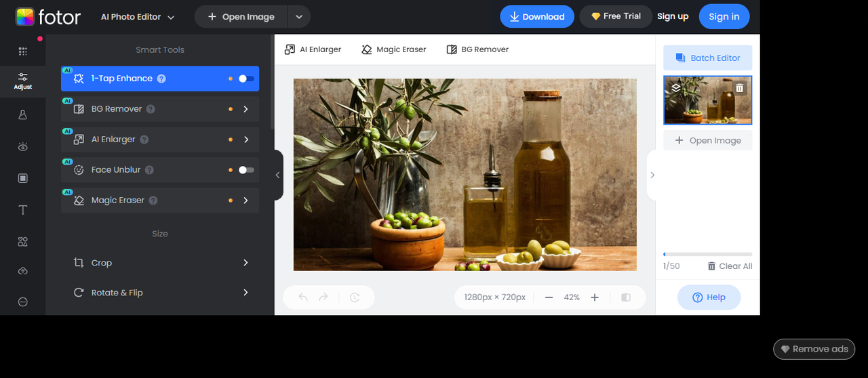The height and width of the screenshot is (378, 868).
Task: Click the 1-Tap Enhance help question mark
Action: pyautogui.click(x=161, y=79)
